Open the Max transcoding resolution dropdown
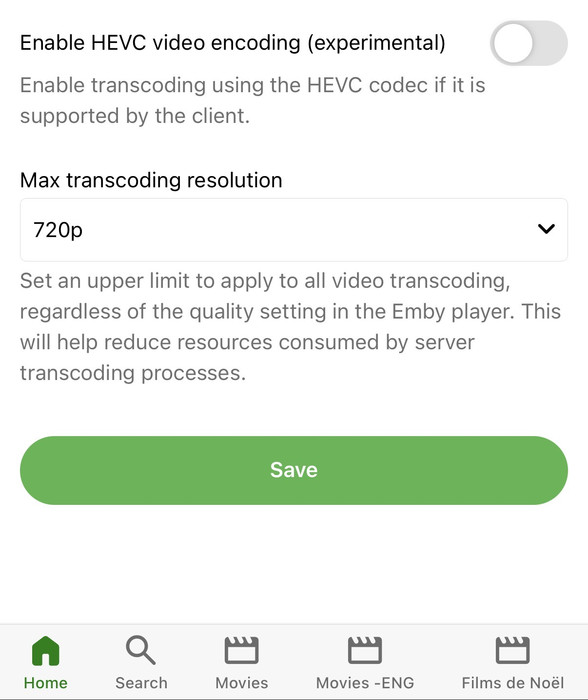 294,230
